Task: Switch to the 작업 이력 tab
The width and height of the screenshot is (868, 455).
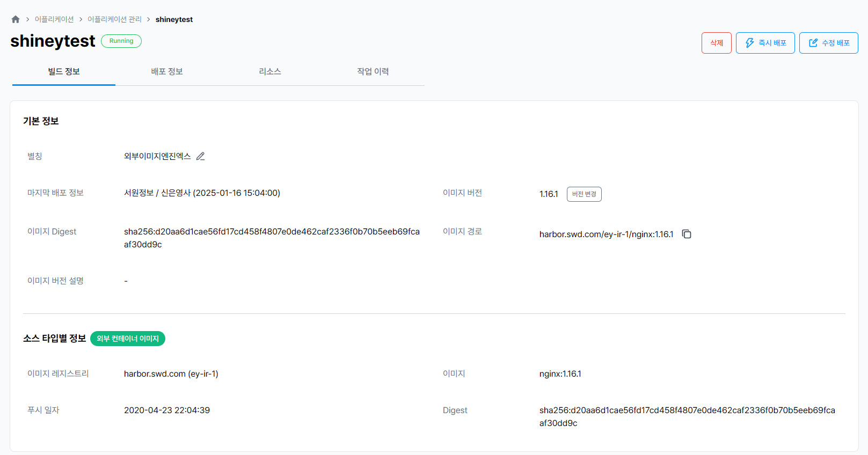Action: pos(373,72)
